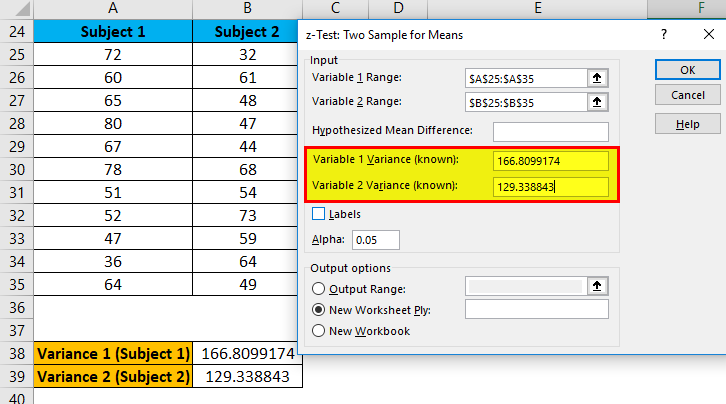Collapse dialog via Variable 1 Range arrow icon
Image resolution: width=726 pixels, height=404 pixels.
[597, 78]
